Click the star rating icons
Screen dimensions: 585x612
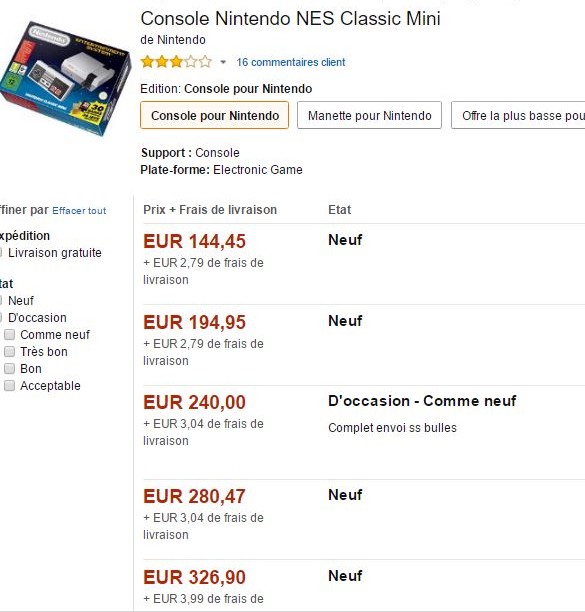click(x=176, y=62)
